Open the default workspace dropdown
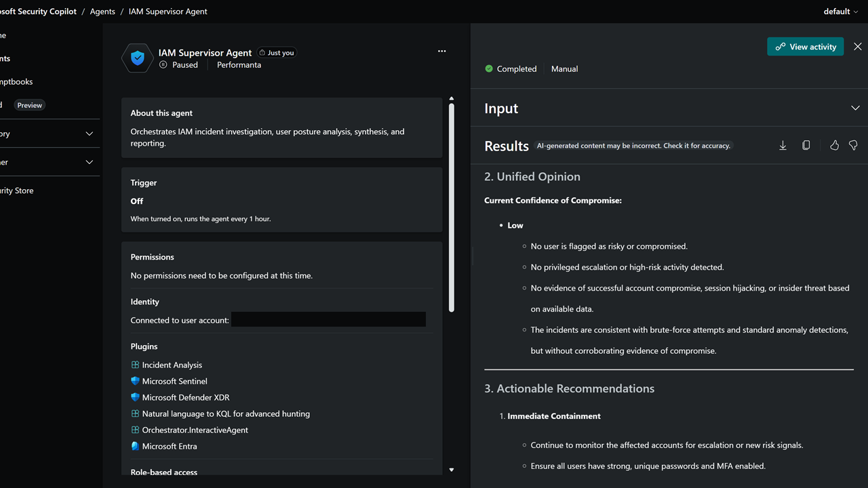Image resolution: width=868 pixels, height=488 pixels. coord(841,12)
